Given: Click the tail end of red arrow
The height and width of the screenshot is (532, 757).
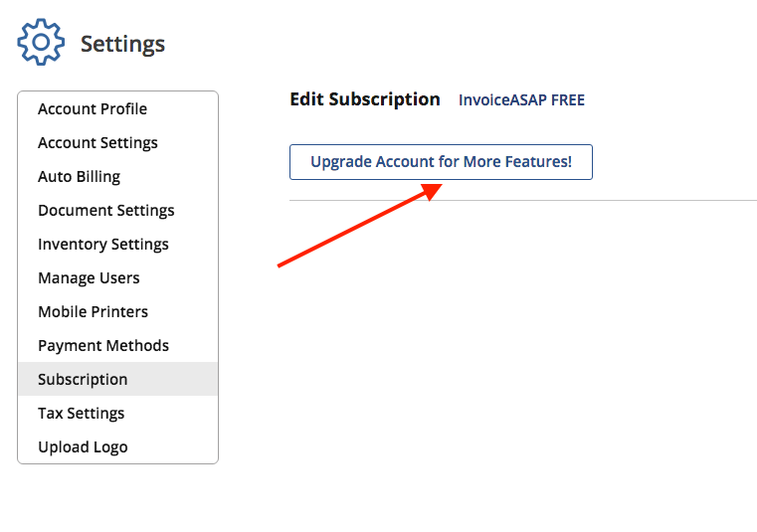Looking at the screenshot, I should [280, 266].
